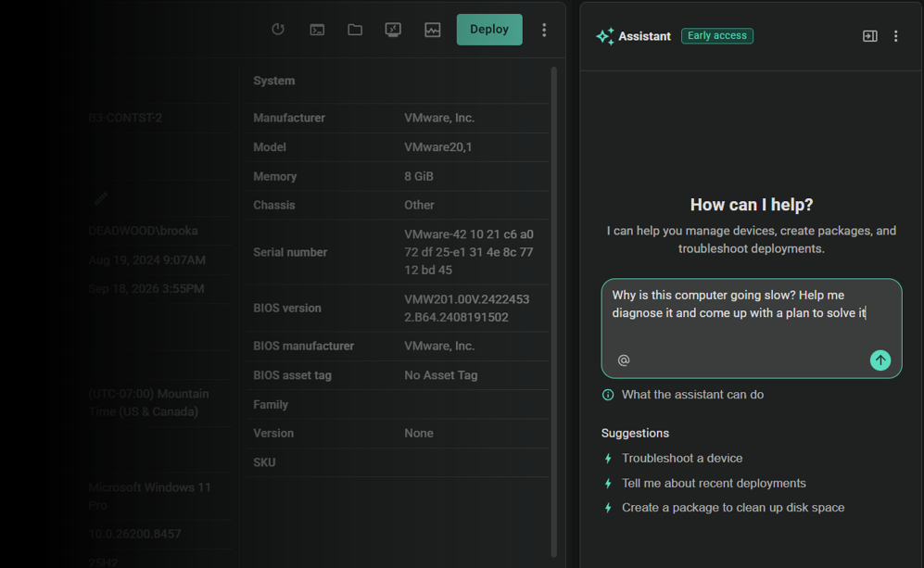Open 'What the assistant can do' info
This screenshot has height=568, width=924.
[684, 395]
